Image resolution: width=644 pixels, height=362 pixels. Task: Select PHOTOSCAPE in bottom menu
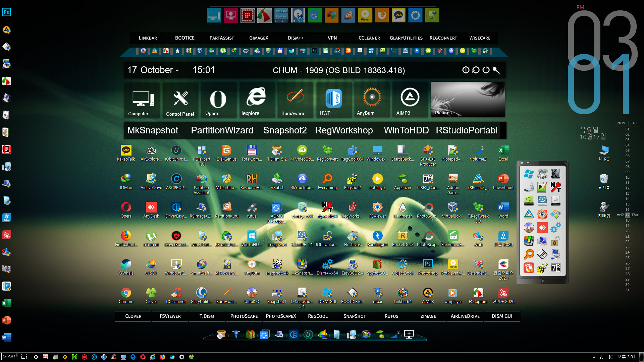point(244,316)
